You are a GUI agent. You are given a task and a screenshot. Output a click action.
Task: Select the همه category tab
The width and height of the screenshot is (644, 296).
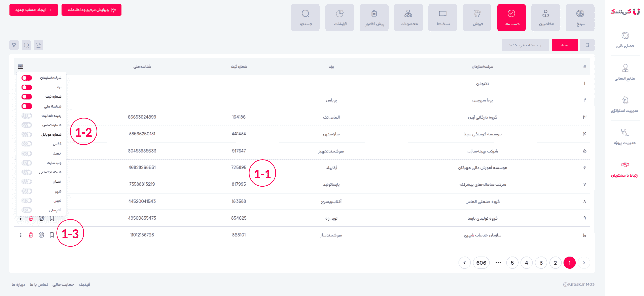[x=565, y=45]
